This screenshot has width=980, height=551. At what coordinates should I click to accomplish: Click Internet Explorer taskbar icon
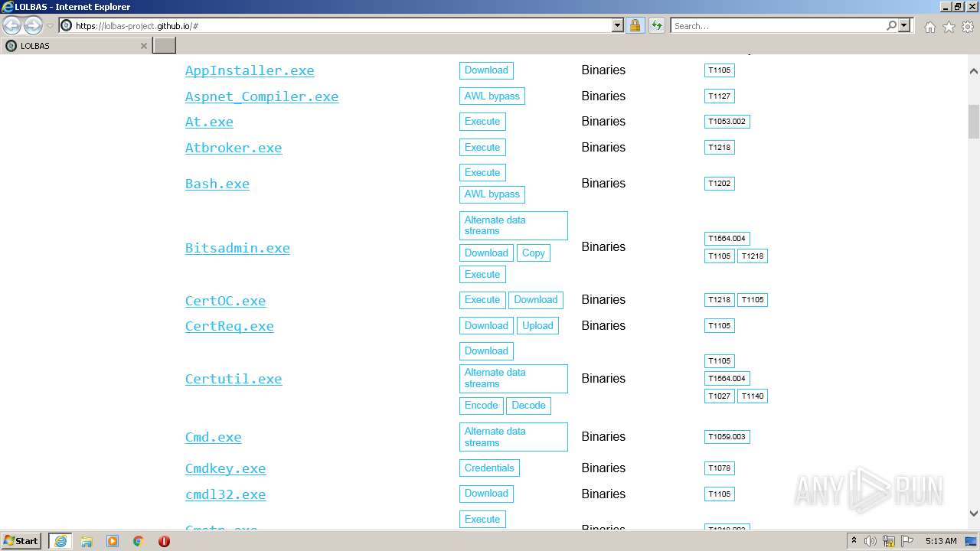point(60,541)
